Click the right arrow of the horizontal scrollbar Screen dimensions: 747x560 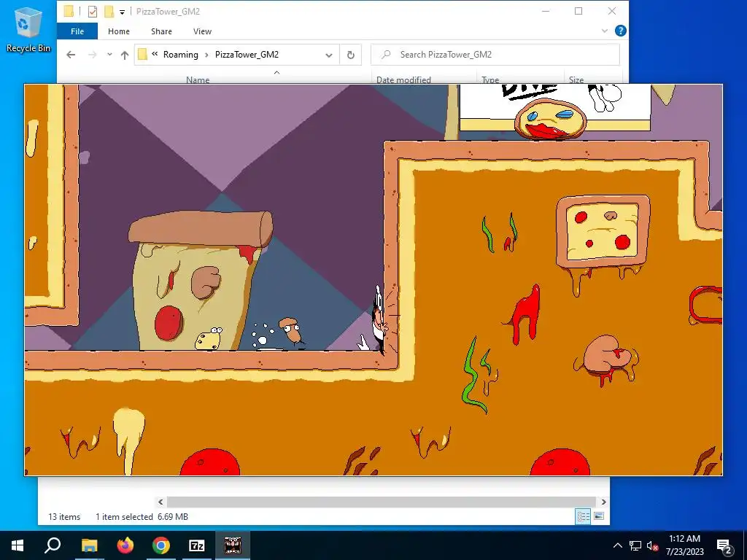[x=603, y=502]
